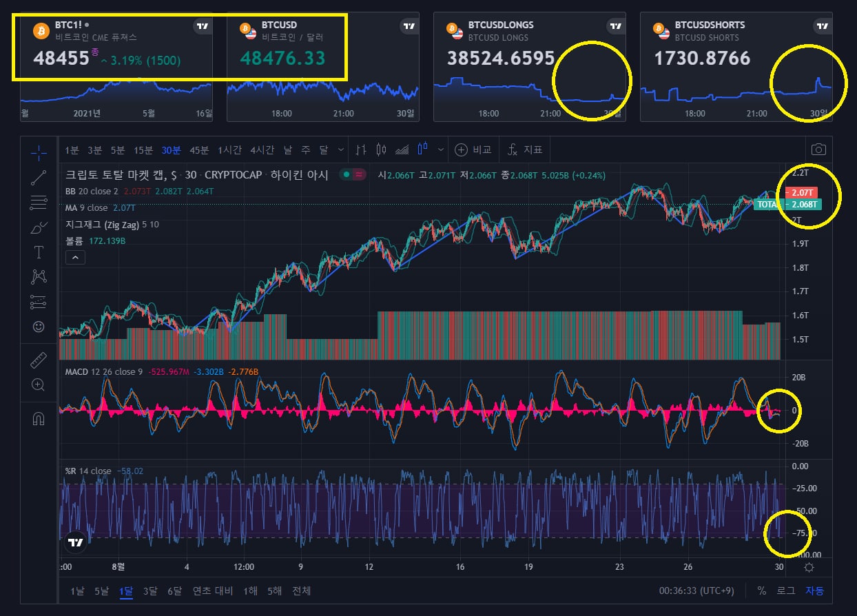
Task: Set date range to 3달
Action: (x=149, y=591)
